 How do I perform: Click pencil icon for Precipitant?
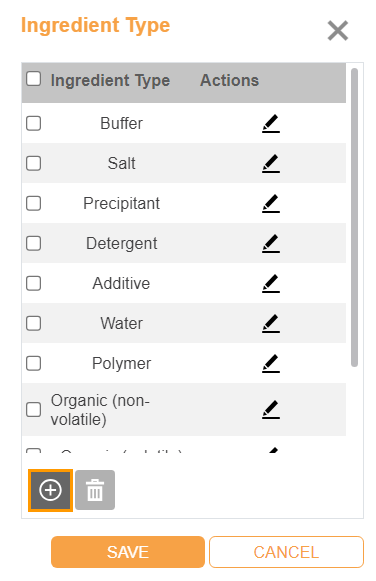click(271, 203)
